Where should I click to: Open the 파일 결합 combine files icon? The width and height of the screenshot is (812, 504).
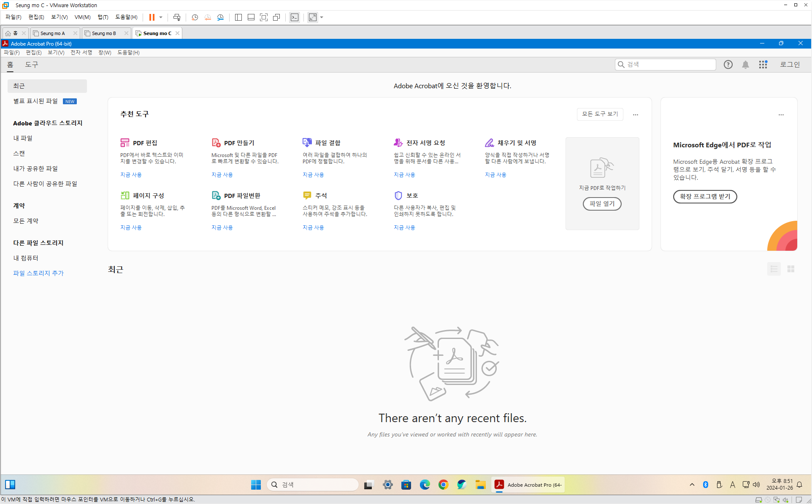pos(307,143)
